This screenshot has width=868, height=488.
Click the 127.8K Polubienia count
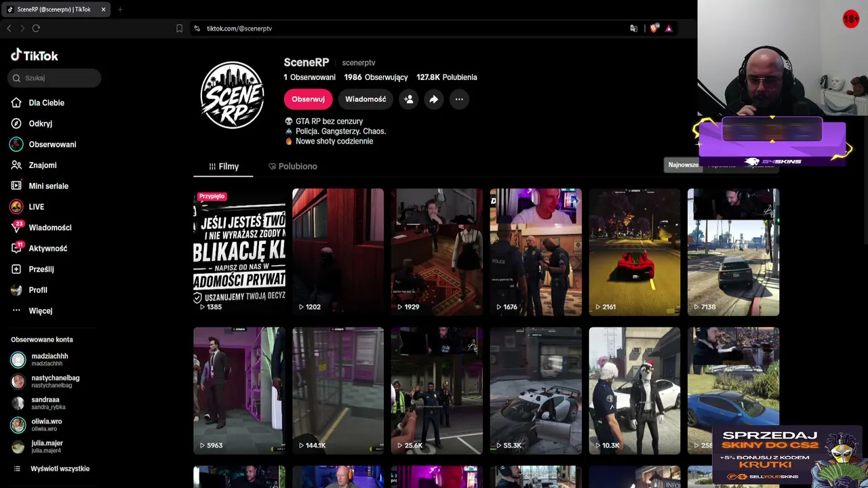pos(447,77)
